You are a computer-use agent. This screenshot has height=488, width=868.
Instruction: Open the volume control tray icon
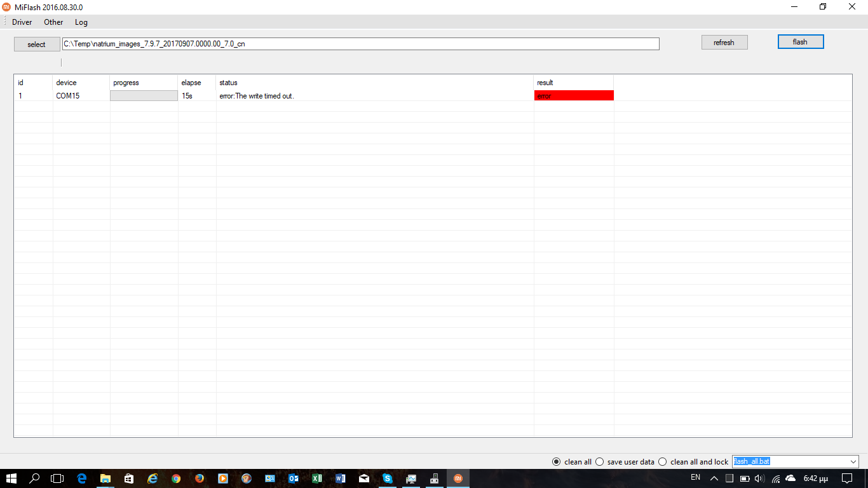coord(759,478)
